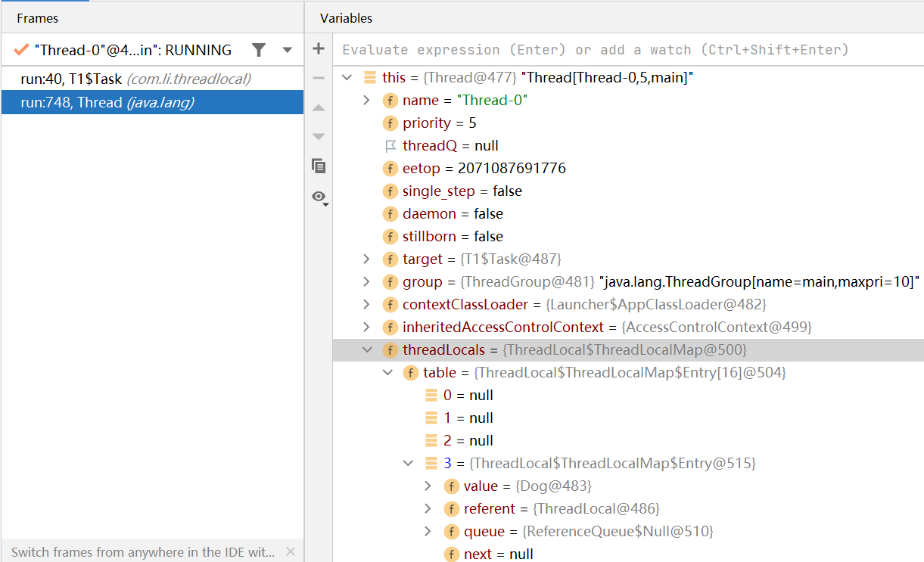This screenshot has height=562, width=924.
Task: Expand the referent ThreadLocal@486 node
Action: tap(428, 508)
